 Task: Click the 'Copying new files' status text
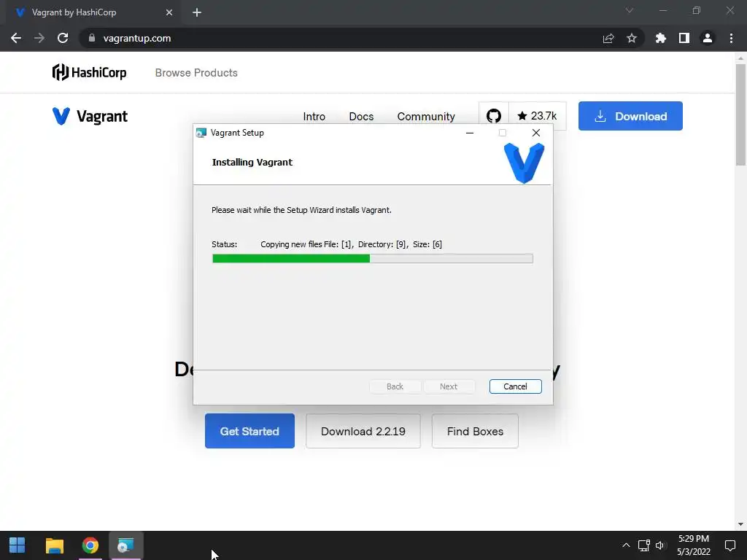click(351, 244)
